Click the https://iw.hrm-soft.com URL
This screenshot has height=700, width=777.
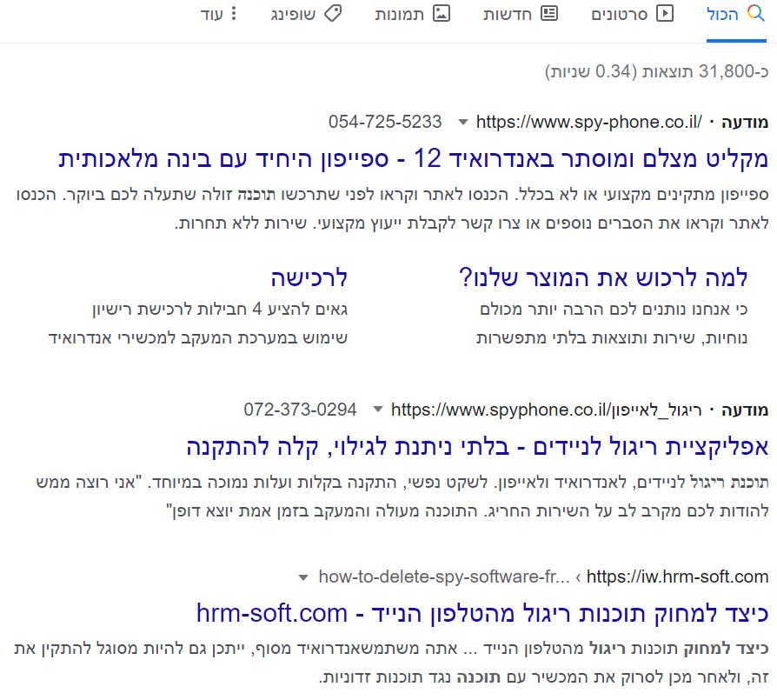pos(677,577)
